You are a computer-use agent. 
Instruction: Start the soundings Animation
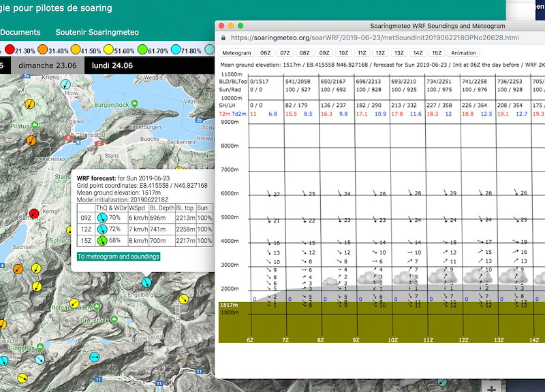(x=463, y=53)
